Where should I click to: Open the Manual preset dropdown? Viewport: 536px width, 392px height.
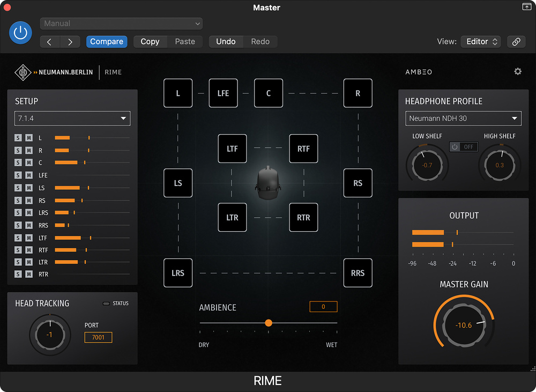(x=121, y=24)
